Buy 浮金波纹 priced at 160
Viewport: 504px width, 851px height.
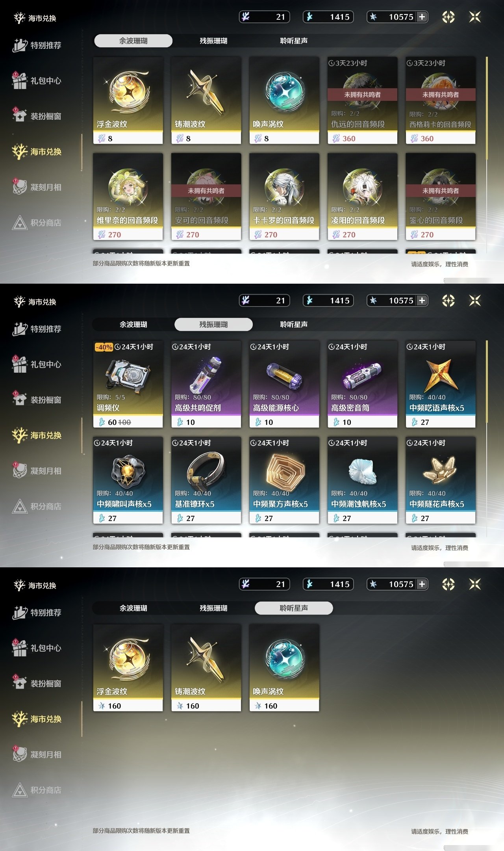pyautogui.click(x=128, y=668)
